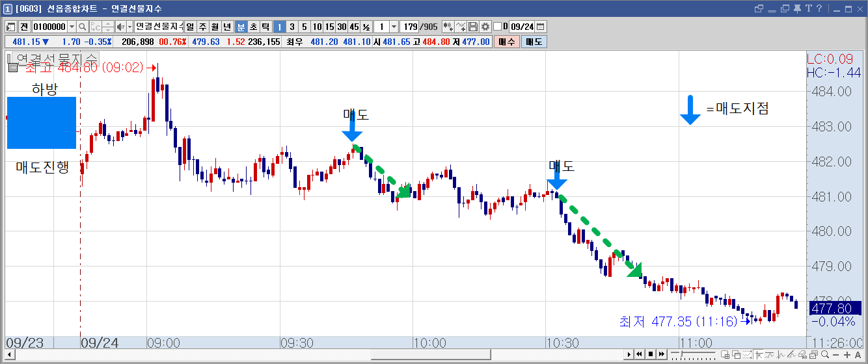Open the chart settings gear icon

(x=485, y=27)
